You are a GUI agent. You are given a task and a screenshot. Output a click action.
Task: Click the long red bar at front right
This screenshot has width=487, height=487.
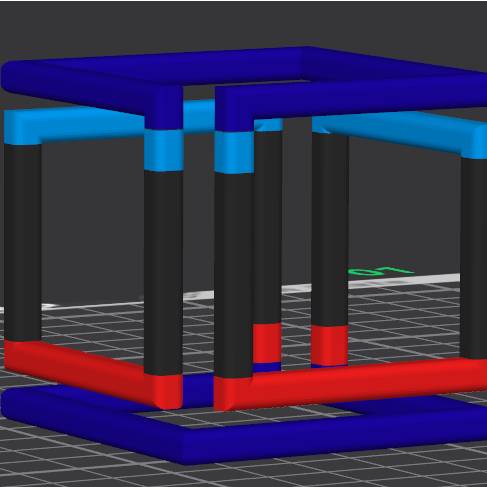350,383
